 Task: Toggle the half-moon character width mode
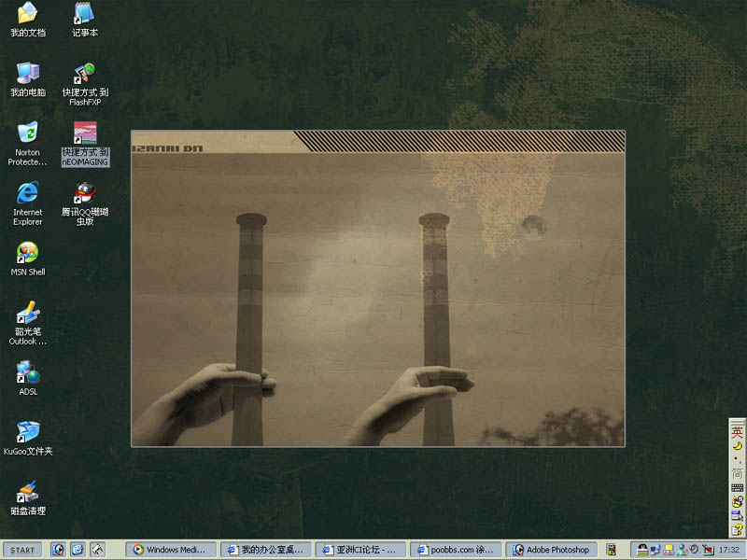[x=737, y=445]
